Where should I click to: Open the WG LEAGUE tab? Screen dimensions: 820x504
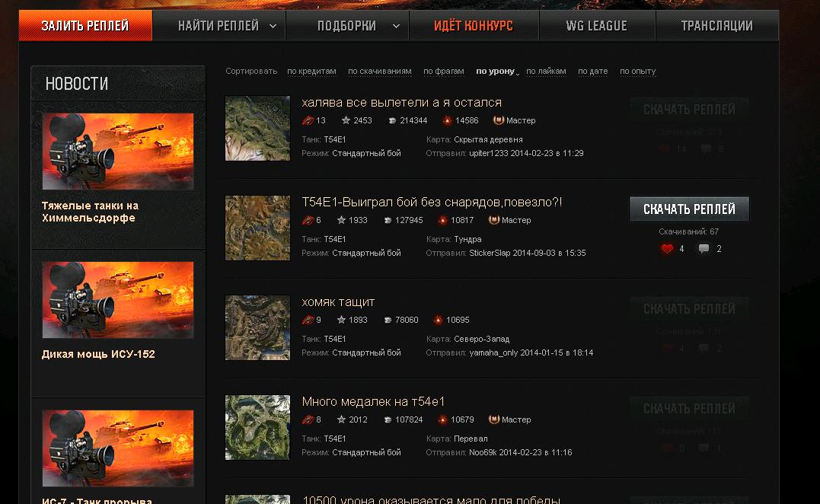[x=597, y=26]
